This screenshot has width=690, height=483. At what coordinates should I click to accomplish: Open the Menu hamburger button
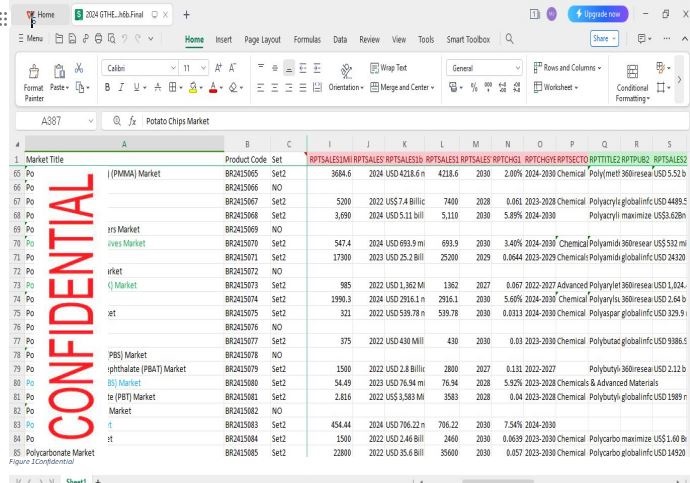point(30,38)
